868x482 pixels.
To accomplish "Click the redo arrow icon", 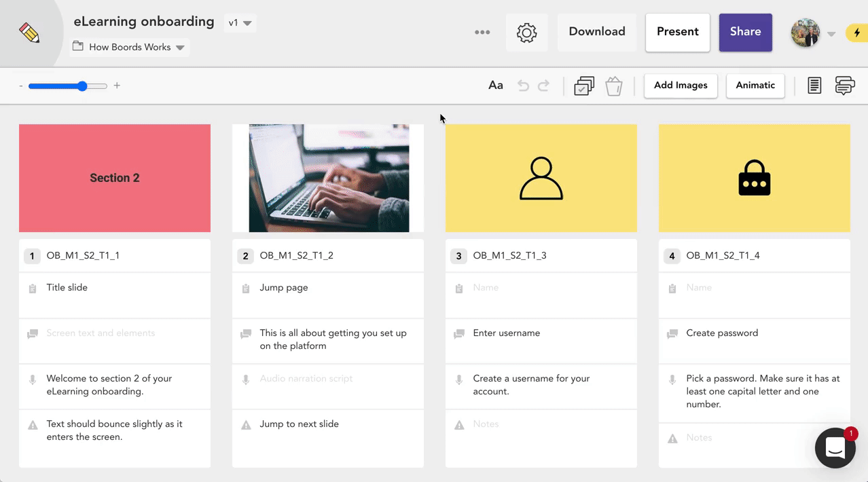I will pos(544,85).
